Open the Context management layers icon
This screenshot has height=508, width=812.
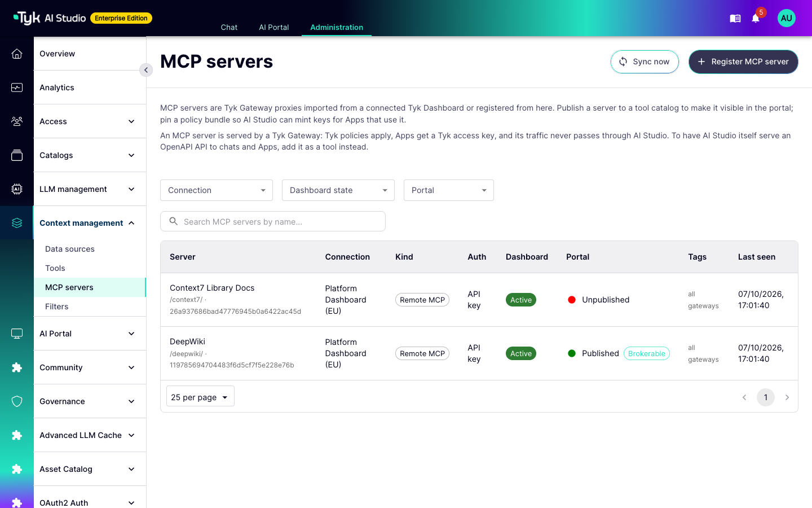[x=17, y=223]
